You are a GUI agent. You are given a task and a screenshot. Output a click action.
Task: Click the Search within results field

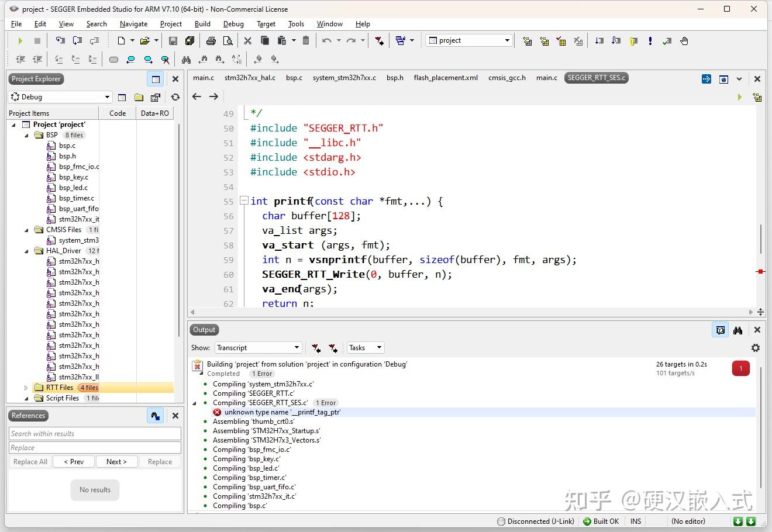[95, 434]
